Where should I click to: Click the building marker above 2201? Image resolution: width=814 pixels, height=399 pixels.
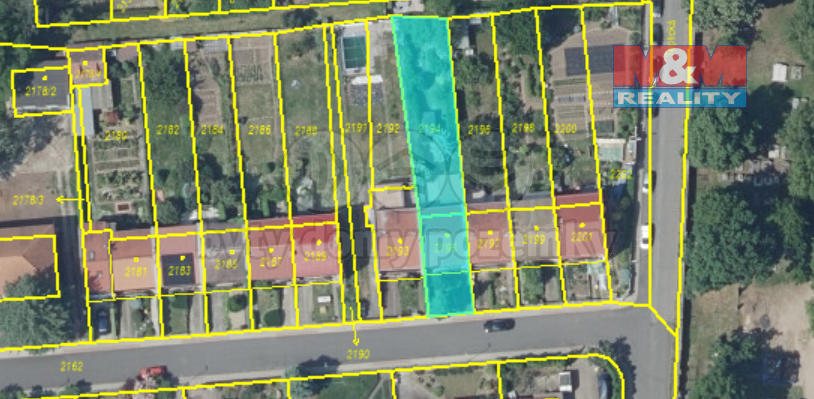(582, 225)
